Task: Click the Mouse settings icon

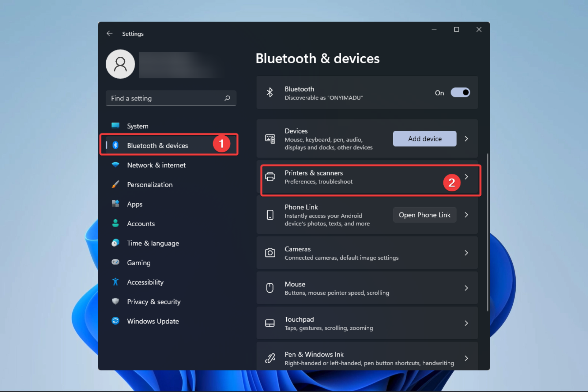Action: tap(269, 288)
